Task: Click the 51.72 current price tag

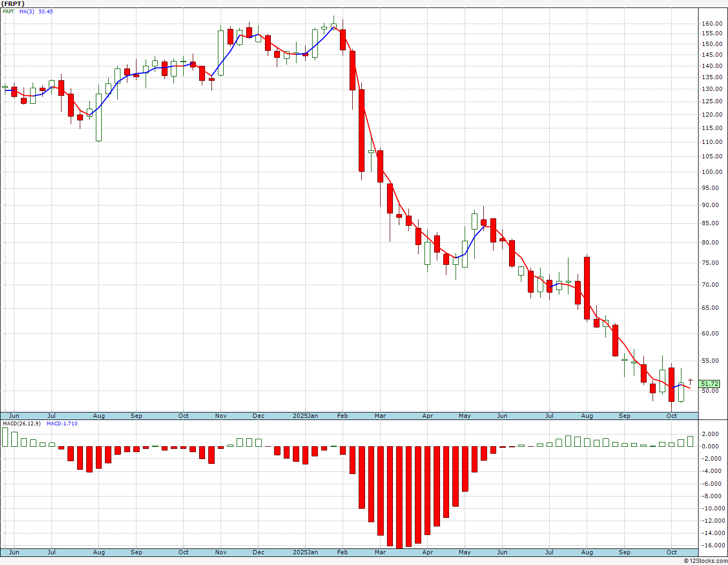Action: tap(710, 384)
